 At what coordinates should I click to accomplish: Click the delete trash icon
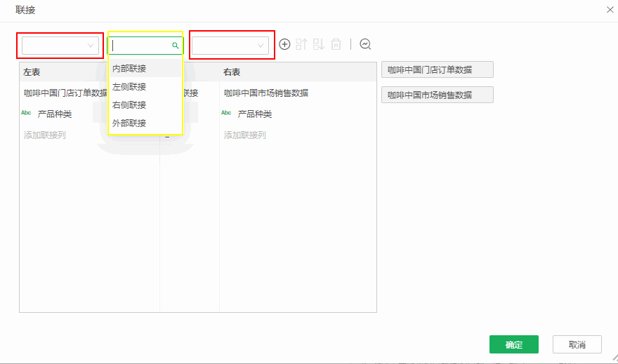tap(336, 44)
